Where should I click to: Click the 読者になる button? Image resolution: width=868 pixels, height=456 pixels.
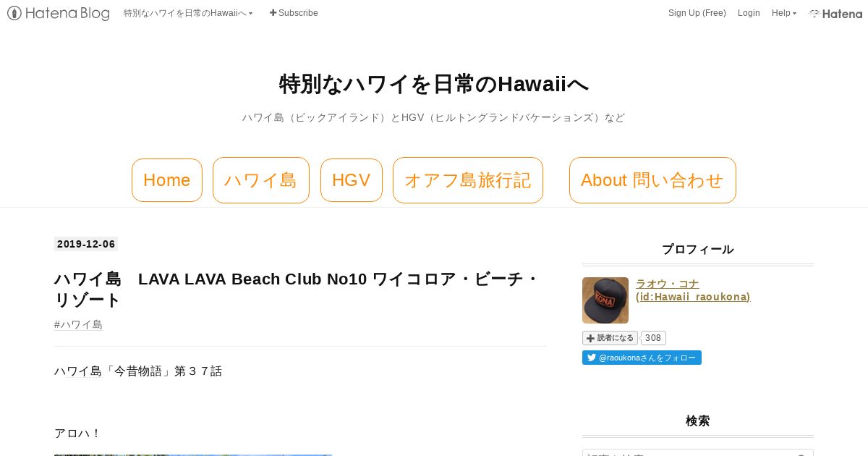(610, 338)
